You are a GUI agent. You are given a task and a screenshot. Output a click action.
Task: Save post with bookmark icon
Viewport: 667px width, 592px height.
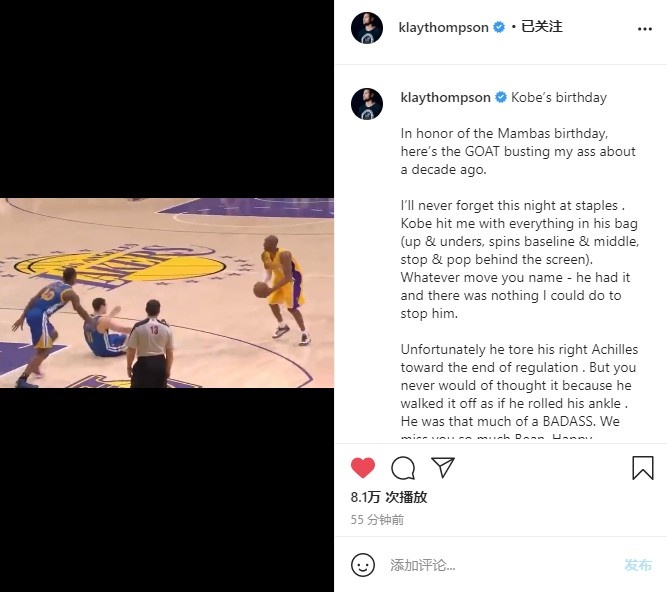tap(642, 468)
